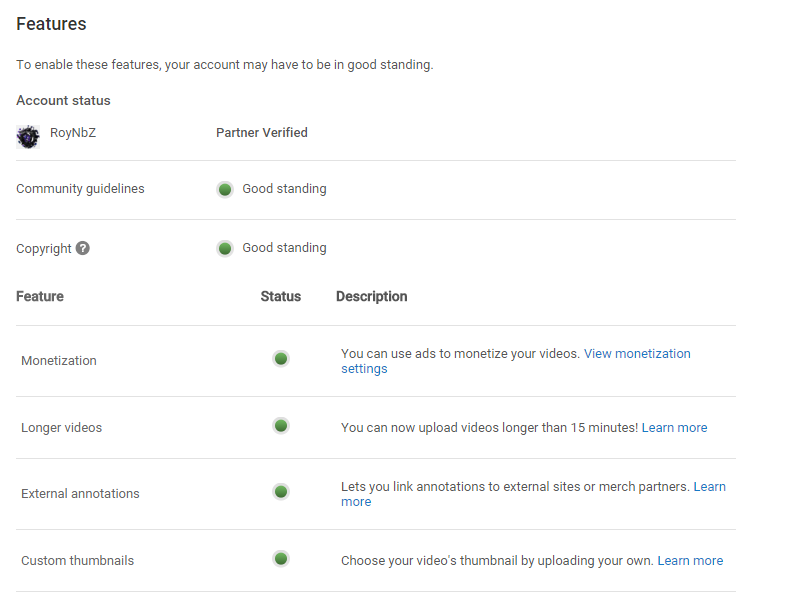Click the Copyright green status indicator
Viewport: 803px width, 602px height.
pyautogui.click(x=225, y=248)
